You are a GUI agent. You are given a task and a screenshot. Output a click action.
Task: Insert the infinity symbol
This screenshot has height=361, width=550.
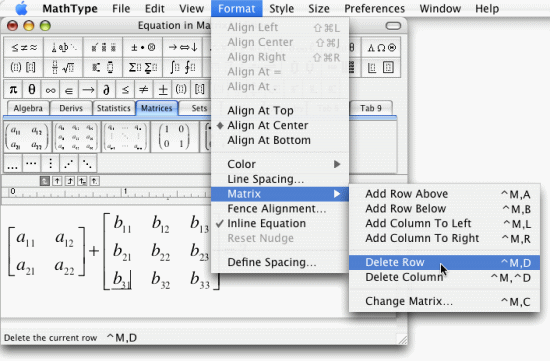click(x=50, y=89)
